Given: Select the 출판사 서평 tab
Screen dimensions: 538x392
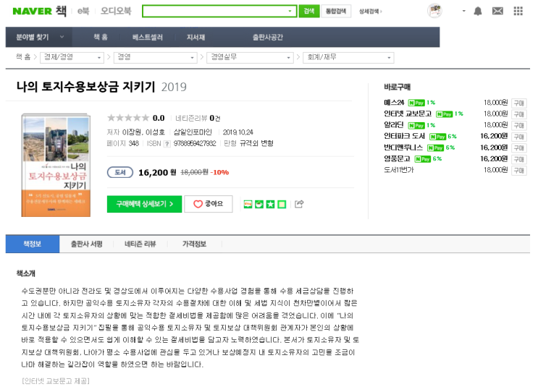Looking at the screenshot, I should click(86, 244).
